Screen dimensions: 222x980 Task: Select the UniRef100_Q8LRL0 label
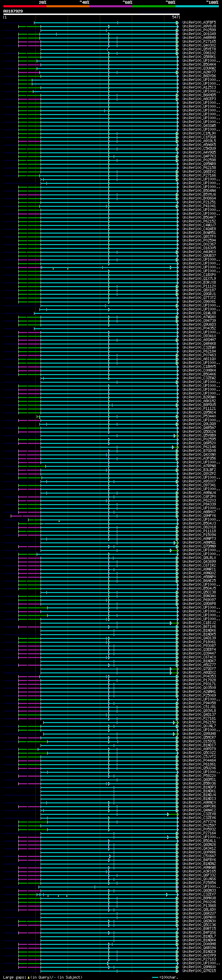(x=199, y=558)
